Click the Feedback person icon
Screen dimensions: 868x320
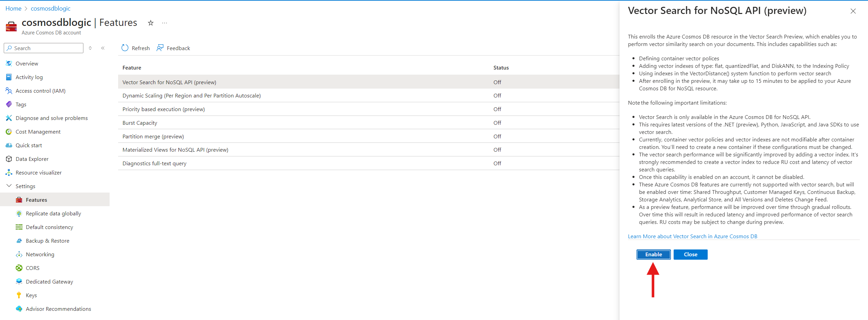(x=160, y=48)
